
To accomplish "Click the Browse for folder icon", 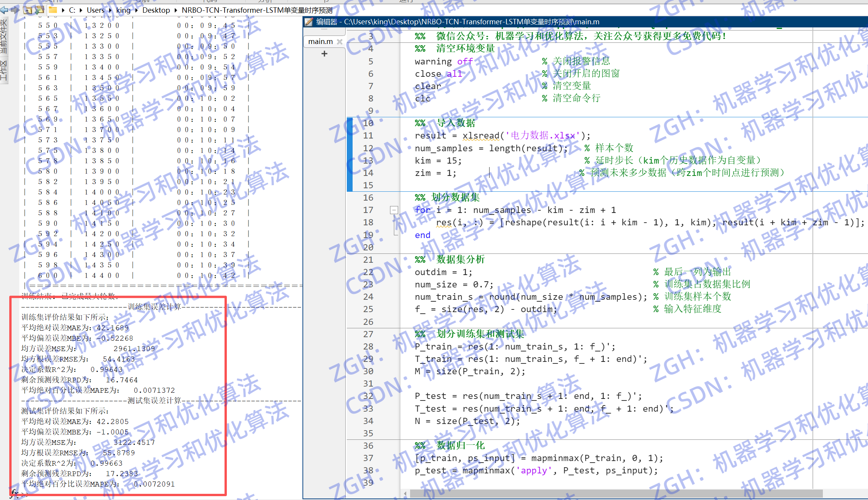I will coord(39,10).
